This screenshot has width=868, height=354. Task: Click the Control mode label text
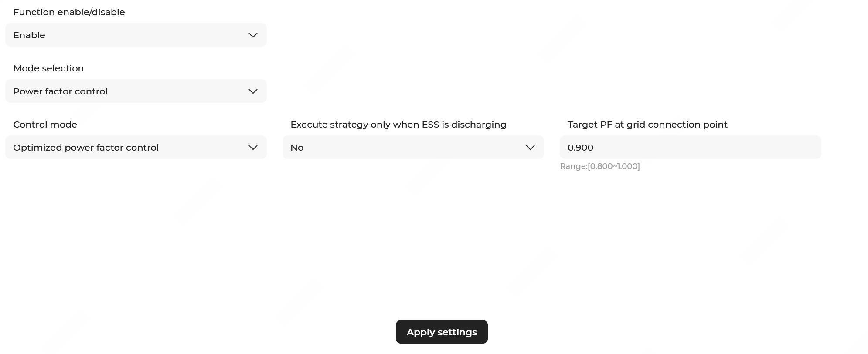[45, 125]
